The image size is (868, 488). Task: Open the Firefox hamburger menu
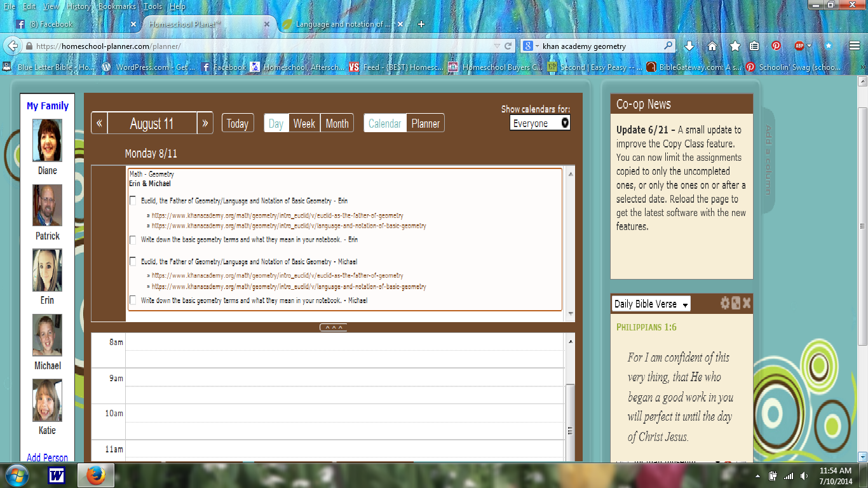(855, 46)
